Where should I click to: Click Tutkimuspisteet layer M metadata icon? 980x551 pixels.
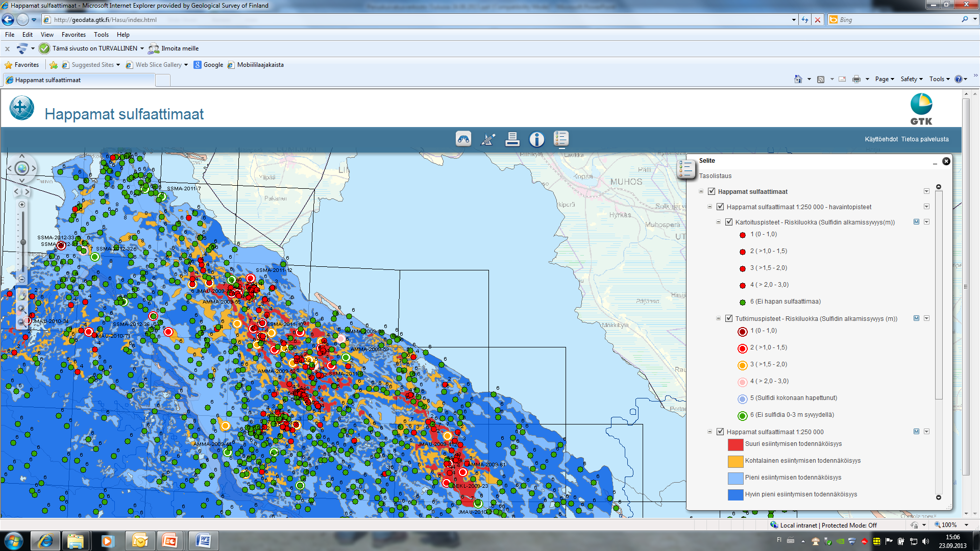point(916,318)
